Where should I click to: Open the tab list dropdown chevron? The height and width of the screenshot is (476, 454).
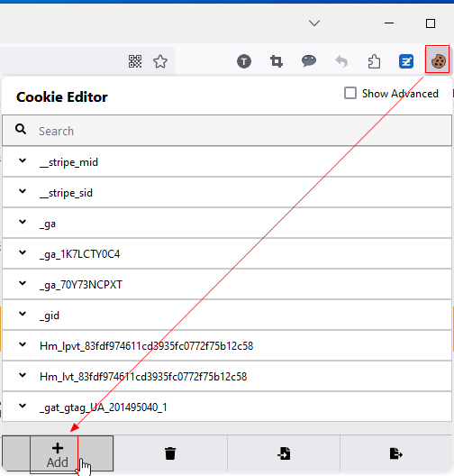click(x=314, y=23)
